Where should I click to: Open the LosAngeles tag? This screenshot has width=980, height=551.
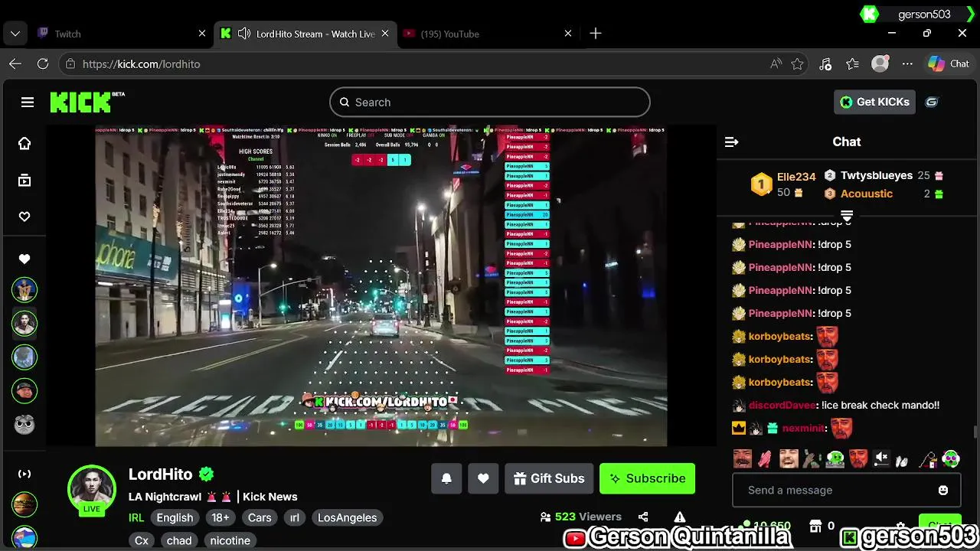tap(347, 517)
